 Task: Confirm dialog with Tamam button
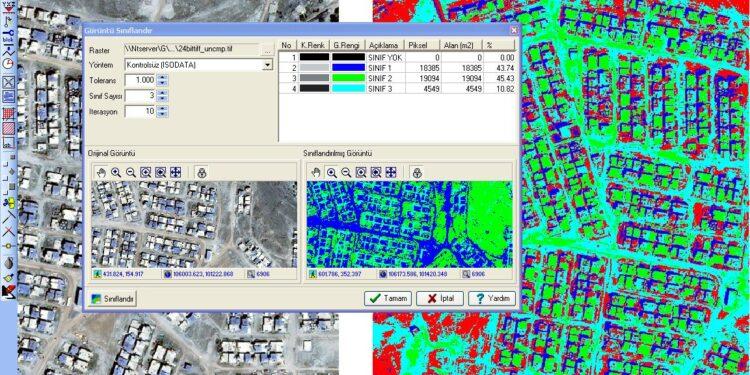[x=387, y=298]
